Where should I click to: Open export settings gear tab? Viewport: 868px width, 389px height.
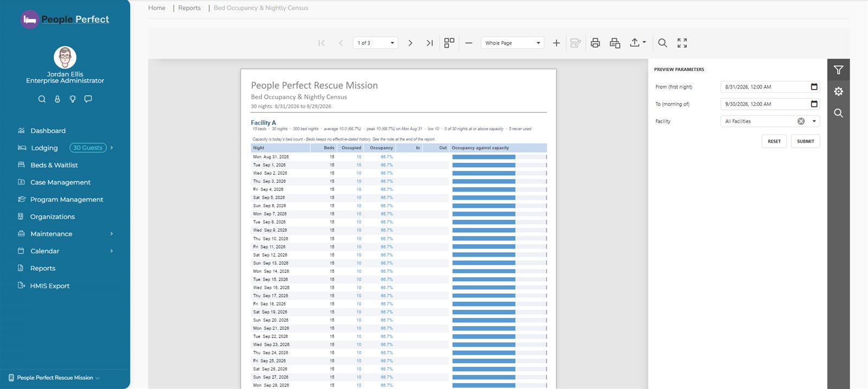point(839,92)
